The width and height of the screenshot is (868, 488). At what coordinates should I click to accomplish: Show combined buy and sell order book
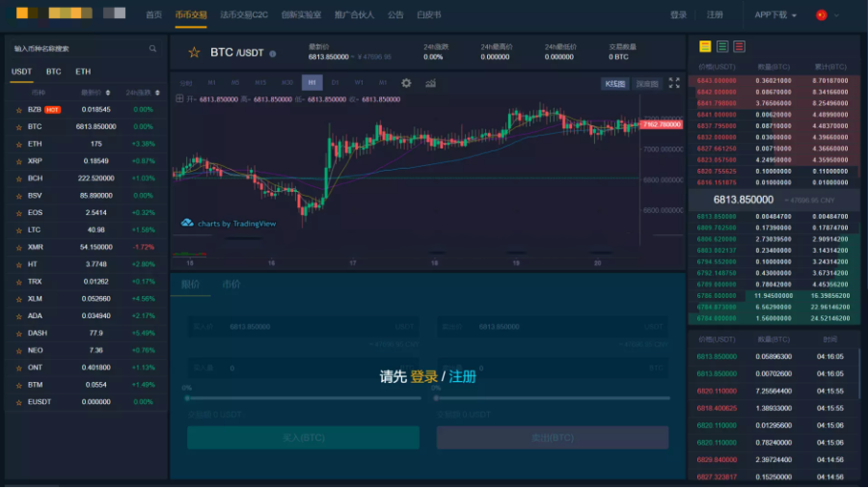[x=705, y=46]
